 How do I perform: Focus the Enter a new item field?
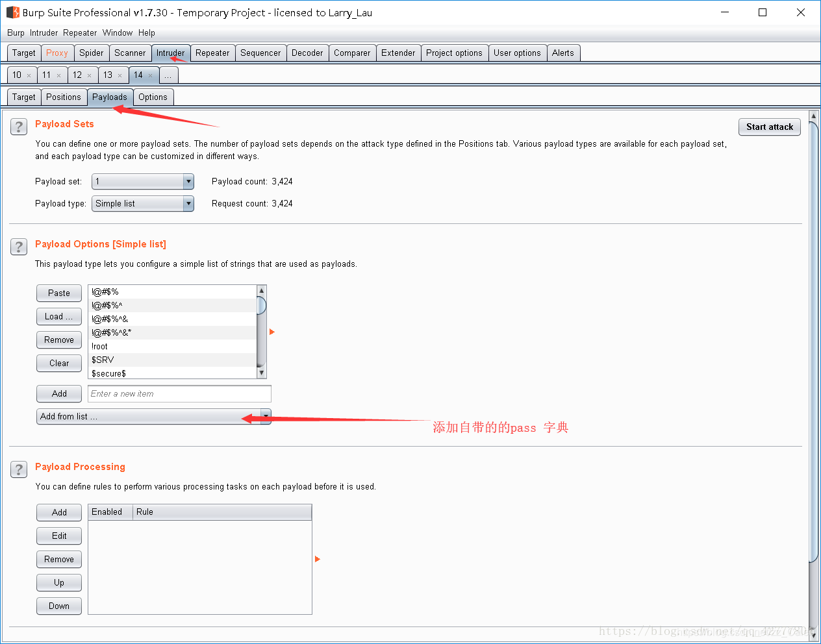179,394
